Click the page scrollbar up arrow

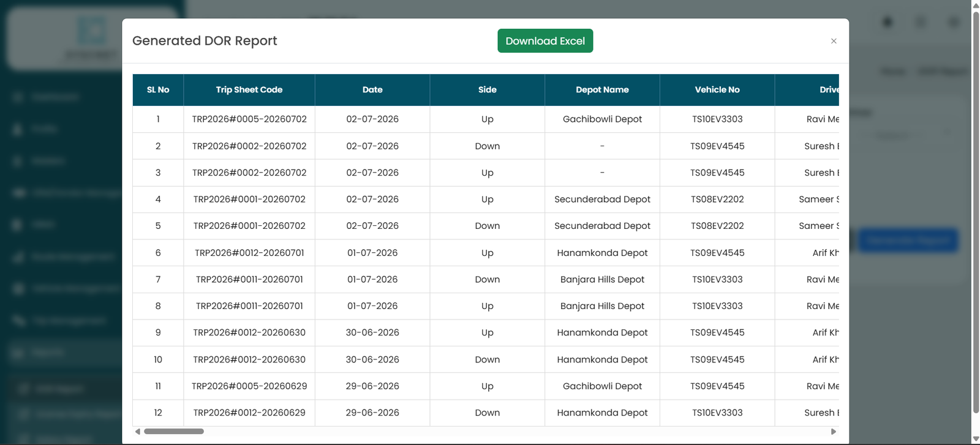pos(976,5)
